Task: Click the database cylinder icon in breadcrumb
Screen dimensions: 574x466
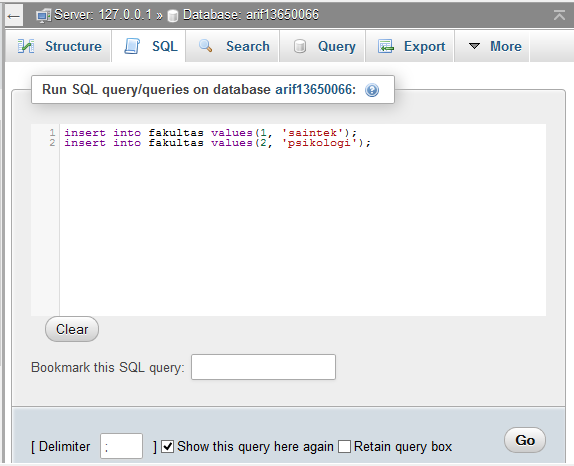Action: coord(172,16)
